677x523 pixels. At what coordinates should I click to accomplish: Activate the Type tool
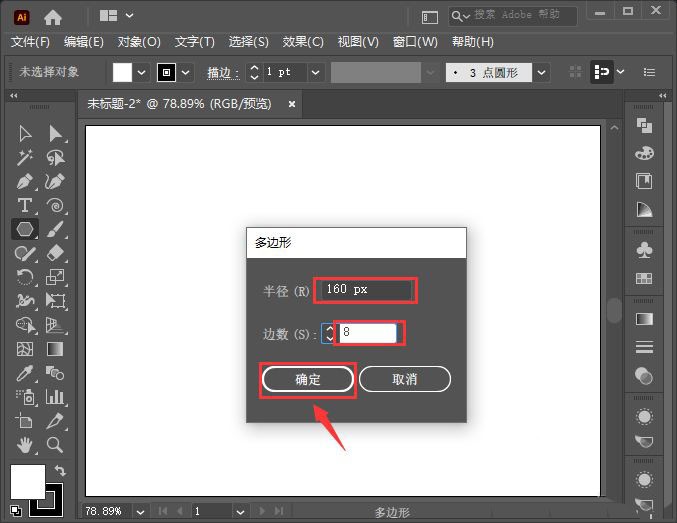coord(25,206)
